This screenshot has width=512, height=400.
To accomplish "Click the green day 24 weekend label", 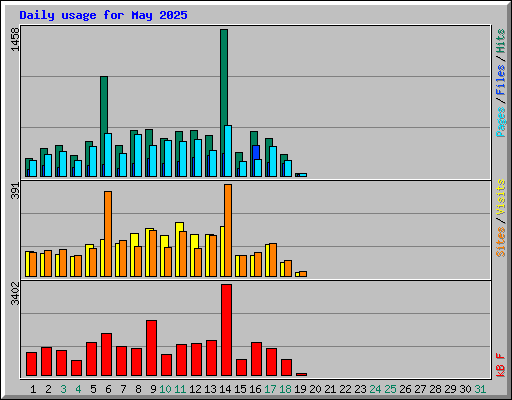I will pyautogui.click(x=375, y=389).
